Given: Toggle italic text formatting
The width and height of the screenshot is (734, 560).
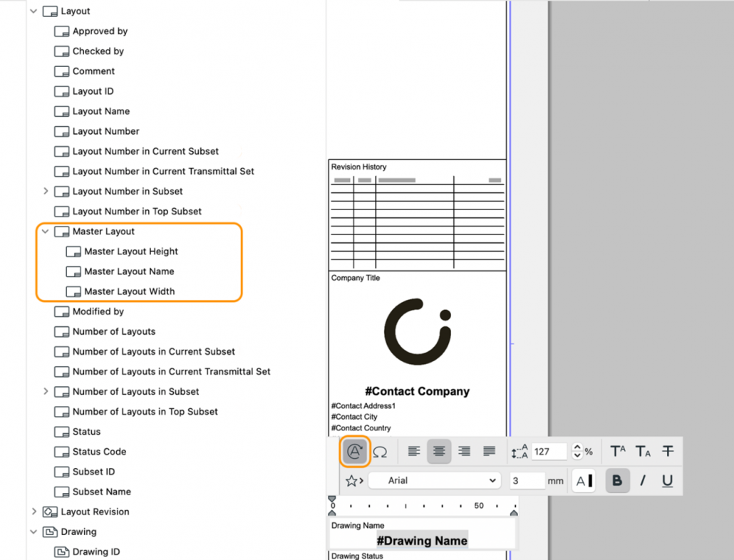Looking at the screenshot, I should [x=643, y=480].
